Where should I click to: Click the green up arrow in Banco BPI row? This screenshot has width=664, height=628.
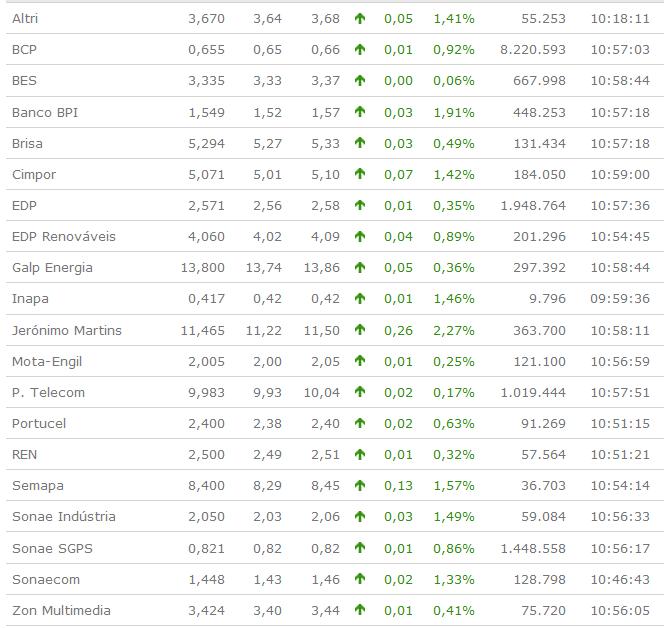point(360,112)
